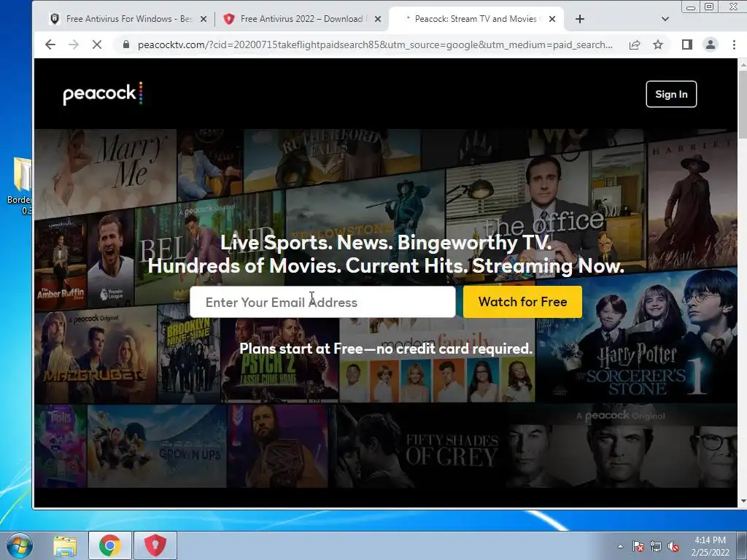Close the Free Antivirus 2022 tab
The height and width of the screenshot is (560, 747).
point(378,19)
